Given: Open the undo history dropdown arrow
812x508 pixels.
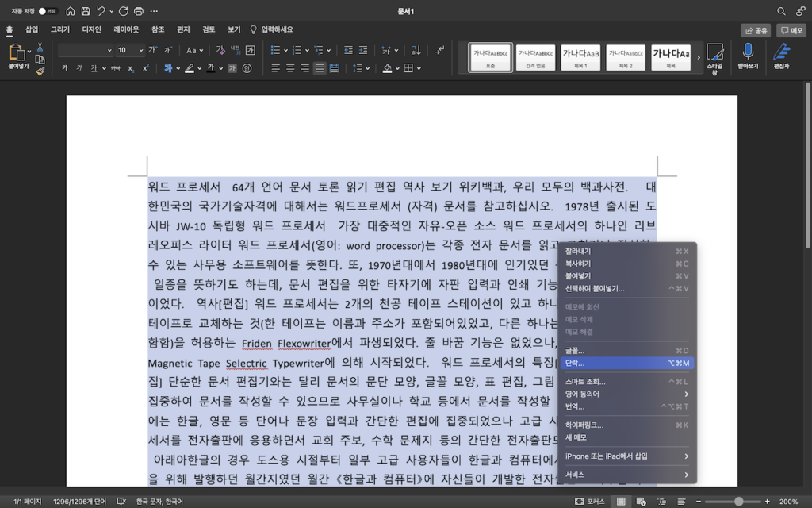Looking at the screenshot, I should tap(111, 11).
